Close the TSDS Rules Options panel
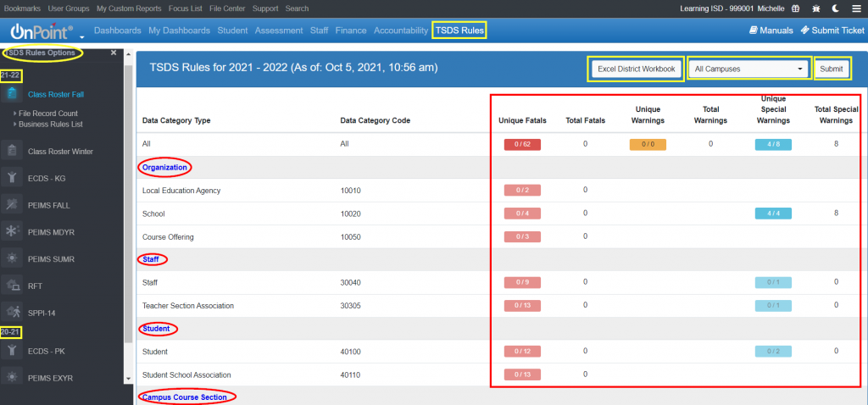The image size is (868, 405). click(114, 53)
